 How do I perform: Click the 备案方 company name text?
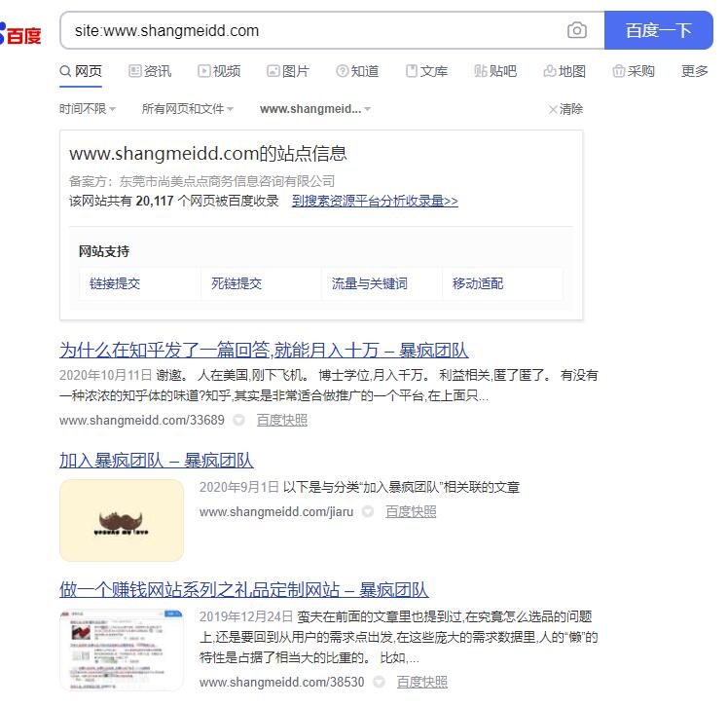pos(227,181)
